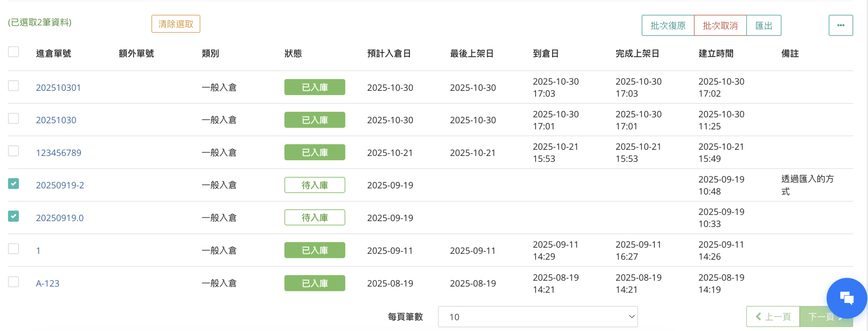Toggle the select-all header checkbox
Viewport: 868px width, 331px height.
tap(14, 52)
